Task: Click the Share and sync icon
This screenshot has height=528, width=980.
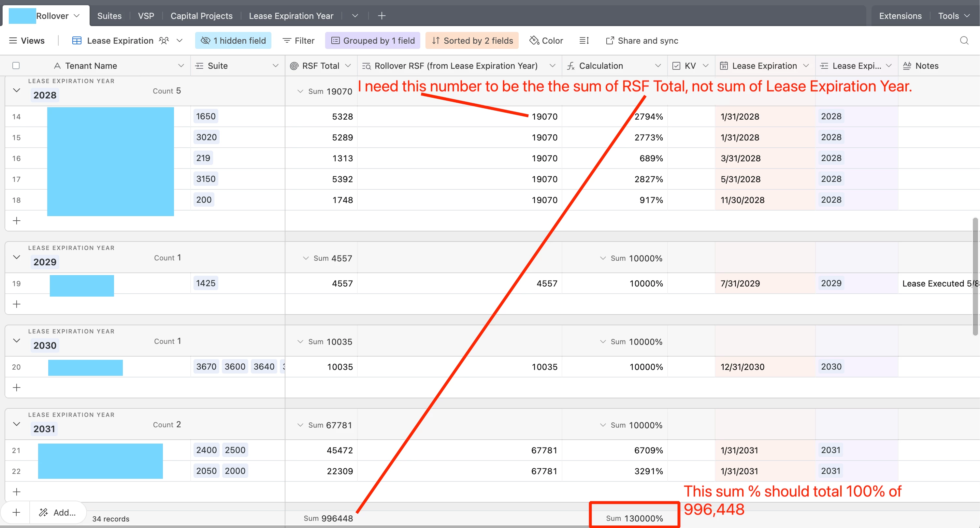Action: pyautogui.click(x=610, y=40)
